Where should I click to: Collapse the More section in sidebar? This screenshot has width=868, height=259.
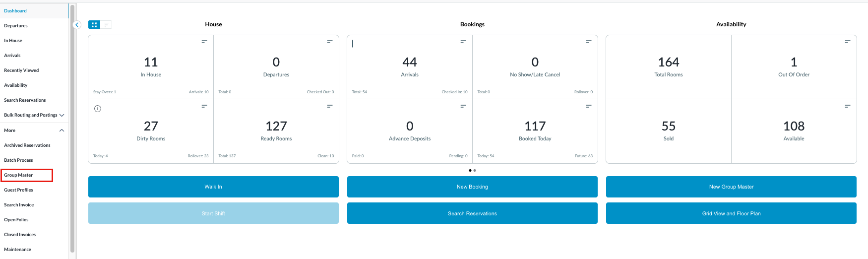click(x=62, y=130)
